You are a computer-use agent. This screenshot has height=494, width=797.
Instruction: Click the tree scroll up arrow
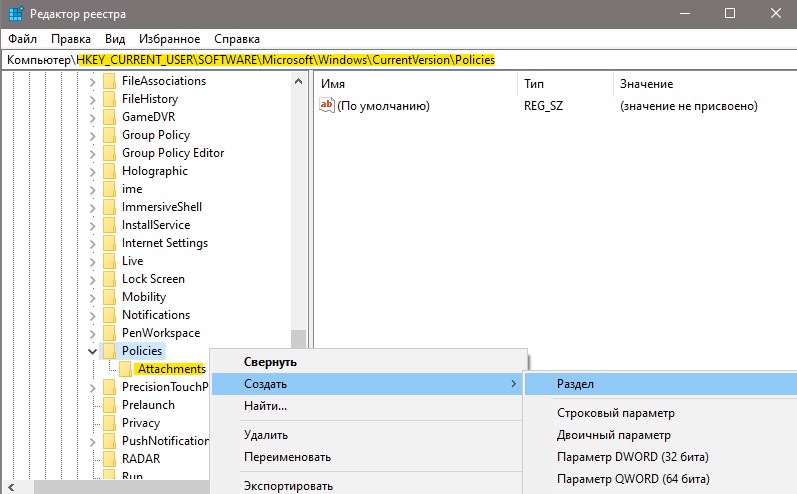(x=298, y=81)
